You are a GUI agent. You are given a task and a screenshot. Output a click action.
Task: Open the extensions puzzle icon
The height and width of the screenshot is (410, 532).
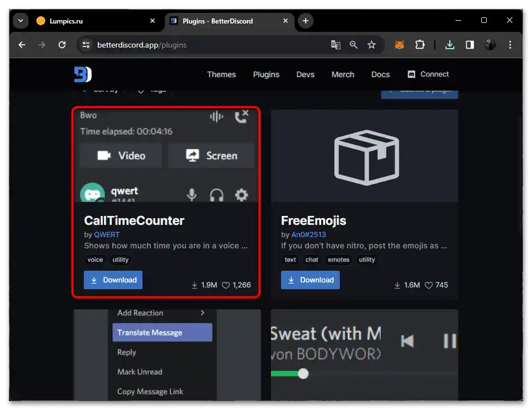coord(420,45)
